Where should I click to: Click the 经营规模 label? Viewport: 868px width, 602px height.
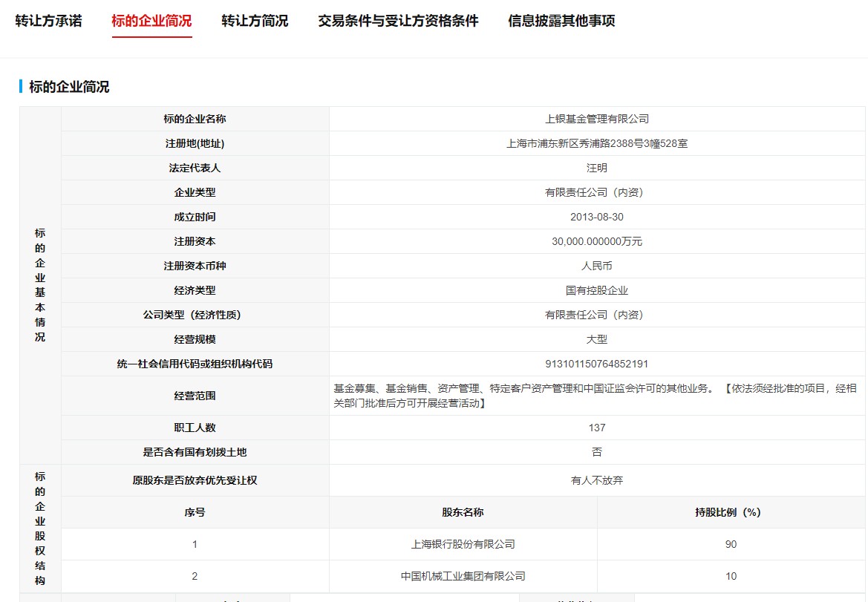point(195,339)
